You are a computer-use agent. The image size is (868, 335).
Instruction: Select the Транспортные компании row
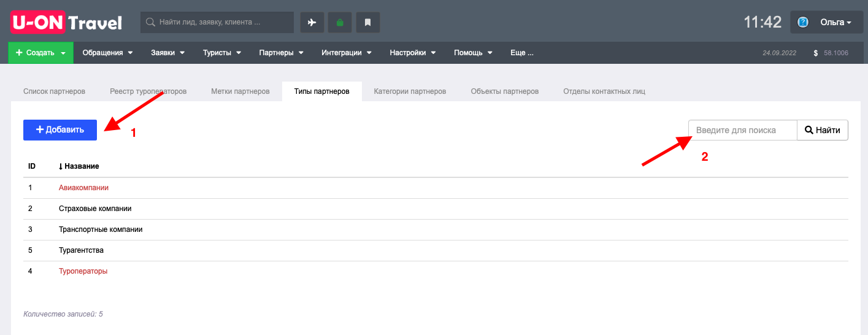(x=436, y=229)
